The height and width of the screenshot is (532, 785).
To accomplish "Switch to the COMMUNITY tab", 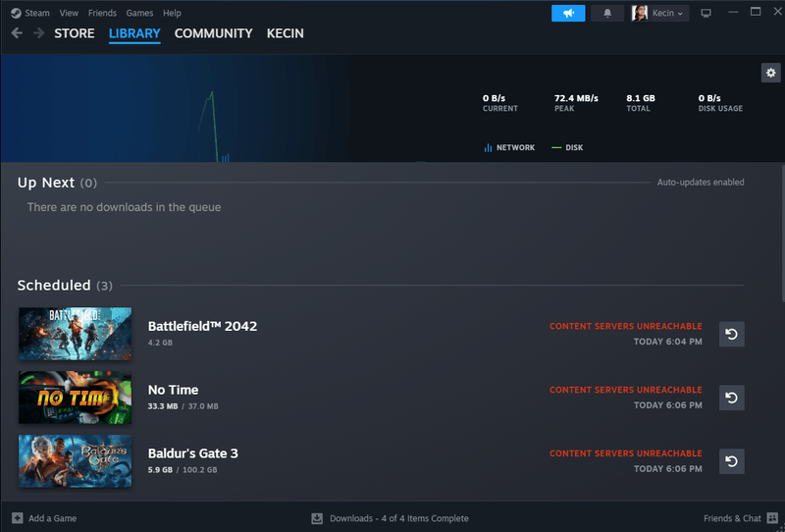I will (213, 33).
